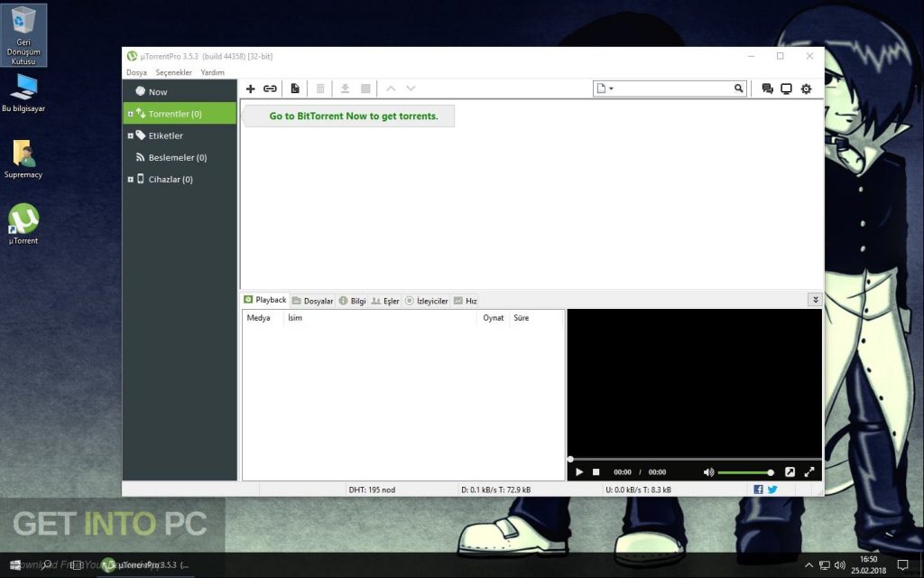Click the Facebook icon in status bar
The width and height of the screenshot is (924, 578).
pyautogui.click(x=758, y=489)
